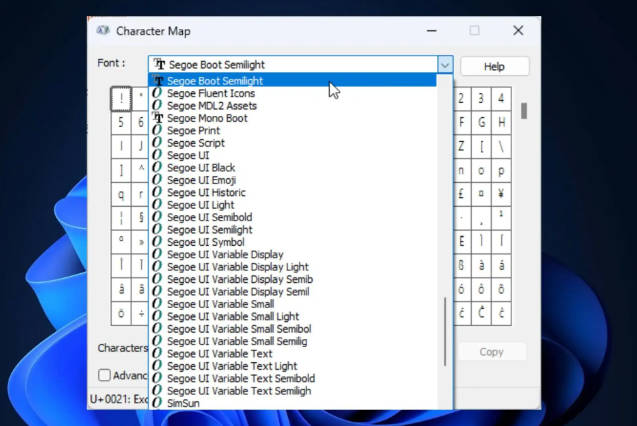This screenshot has height=426, width=637.
Task: Choose Segoe UI Variable Small Light
Action: 293,316
